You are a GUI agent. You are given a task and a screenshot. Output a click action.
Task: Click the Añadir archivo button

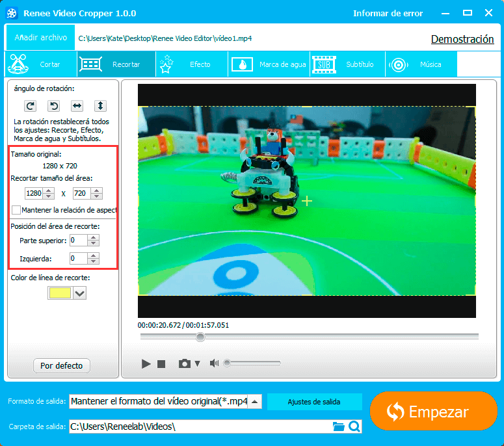(x=40, y=38)
